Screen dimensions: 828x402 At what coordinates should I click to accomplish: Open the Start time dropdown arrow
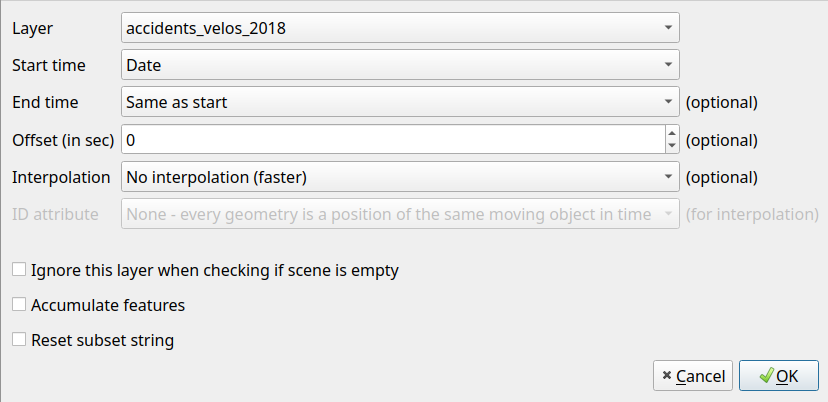(668, 64)
